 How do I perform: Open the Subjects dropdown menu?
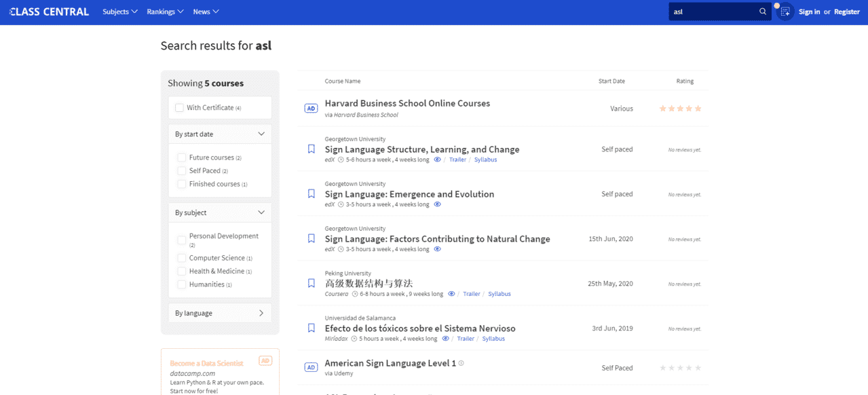coord(120,12)
